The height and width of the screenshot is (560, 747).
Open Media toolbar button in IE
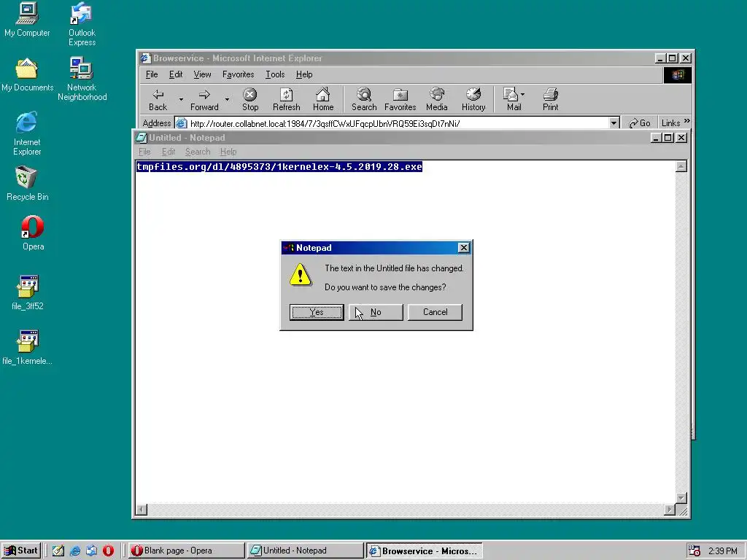[x=437, y=99]
